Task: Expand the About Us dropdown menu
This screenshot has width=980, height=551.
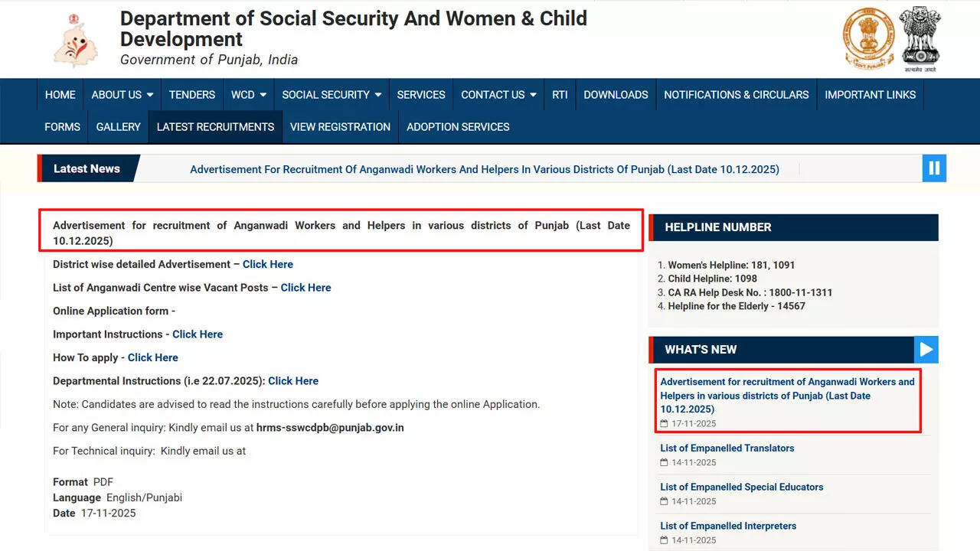Action: (122, 95)
